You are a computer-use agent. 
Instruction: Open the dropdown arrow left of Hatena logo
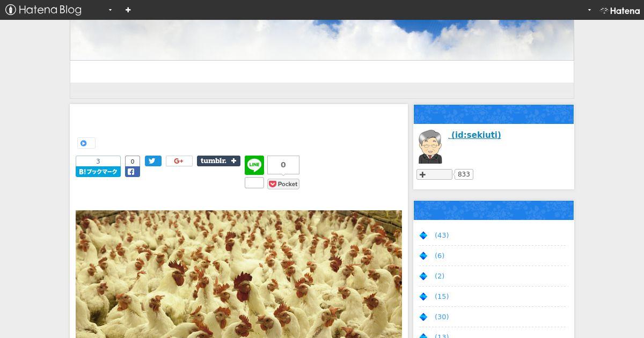589,10
